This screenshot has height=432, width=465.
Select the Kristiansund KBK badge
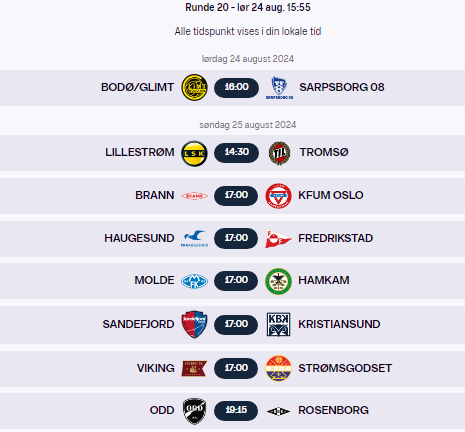[x=278, y=324]
